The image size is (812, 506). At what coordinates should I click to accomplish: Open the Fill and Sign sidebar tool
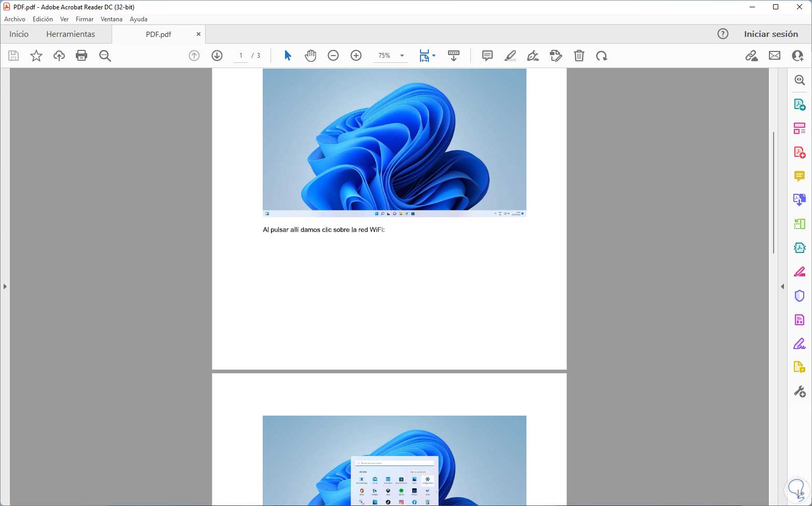(x=800, y=343)
